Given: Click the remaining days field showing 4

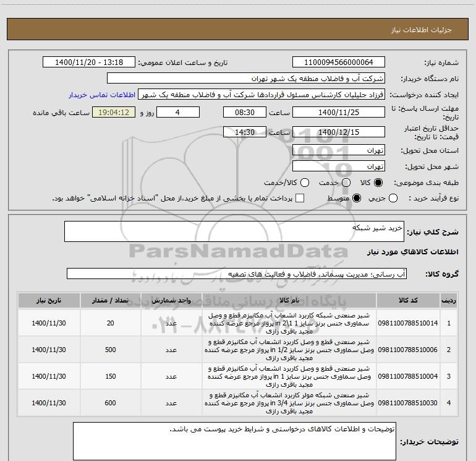Looking at the screenshot, I should coord(178,113).
